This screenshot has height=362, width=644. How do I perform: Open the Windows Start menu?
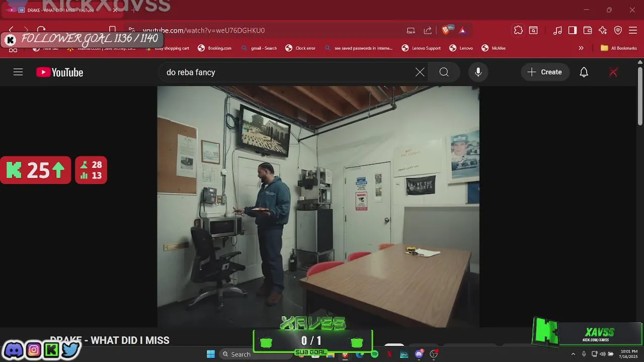coord(211,354)
